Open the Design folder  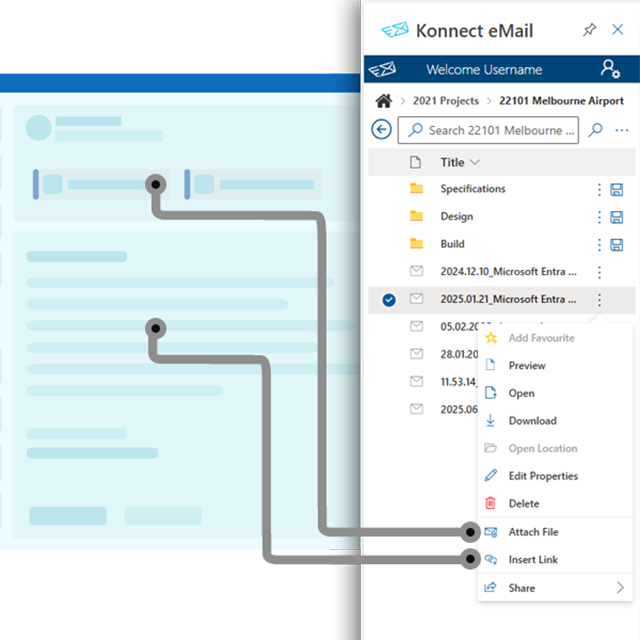point(457,216)
